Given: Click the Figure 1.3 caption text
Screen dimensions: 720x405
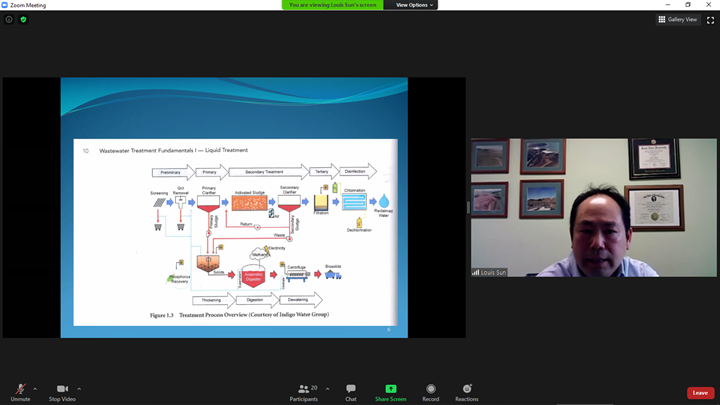Looking at the screenshot, I should tap(239, 315).
